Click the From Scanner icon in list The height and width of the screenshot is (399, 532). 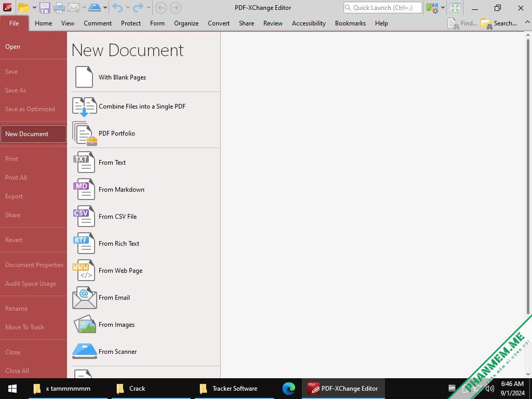(x=85, y=351)
